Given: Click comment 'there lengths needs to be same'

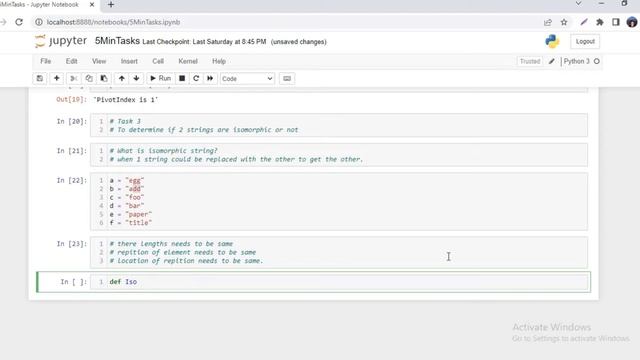Looking at the screenshot, I should click(171, 244).
